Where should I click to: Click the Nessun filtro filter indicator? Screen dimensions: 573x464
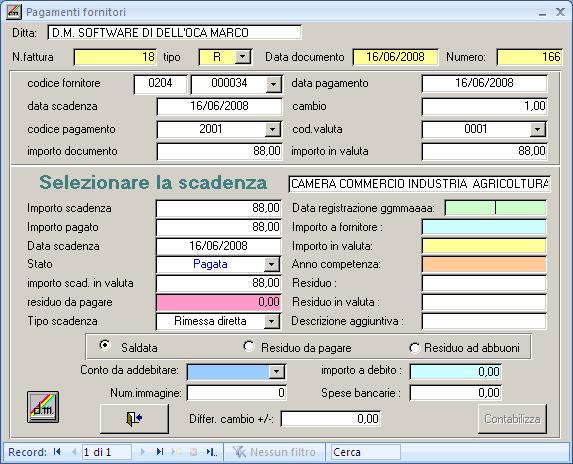(x=274, y=452)
